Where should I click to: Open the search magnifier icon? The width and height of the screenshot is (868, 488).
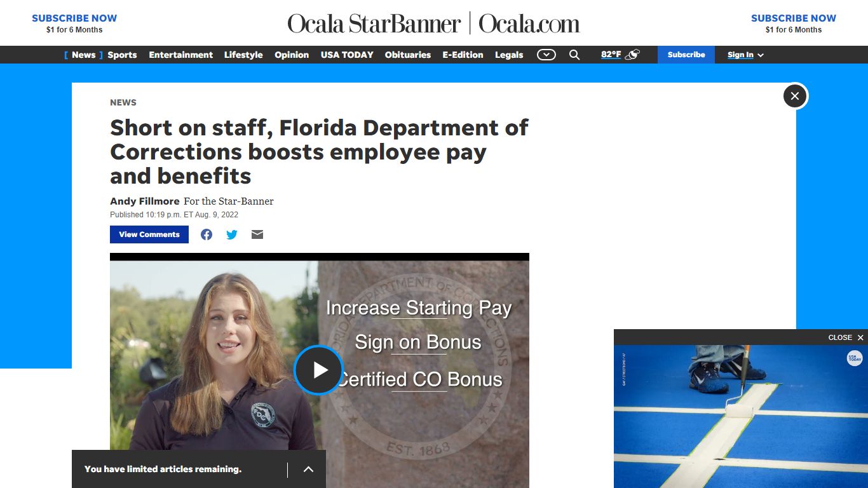click(x=574, y=55)
